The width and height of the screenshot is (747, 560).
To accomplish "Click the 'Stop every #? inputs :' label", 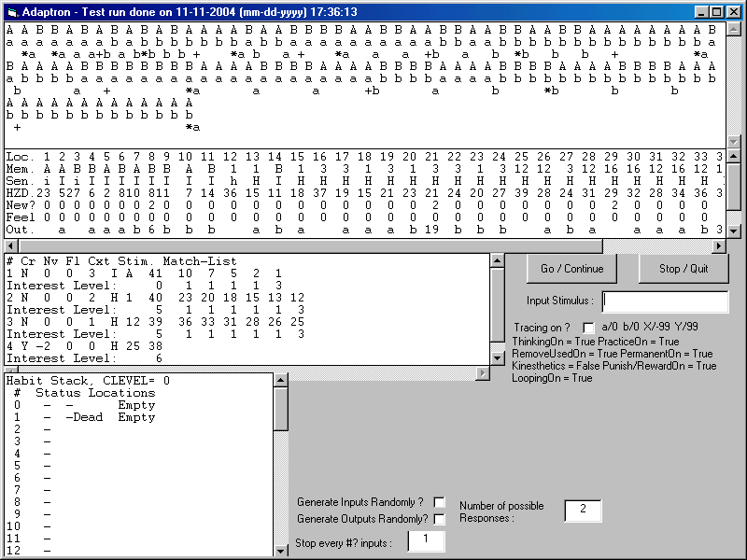I will (344, 543).
